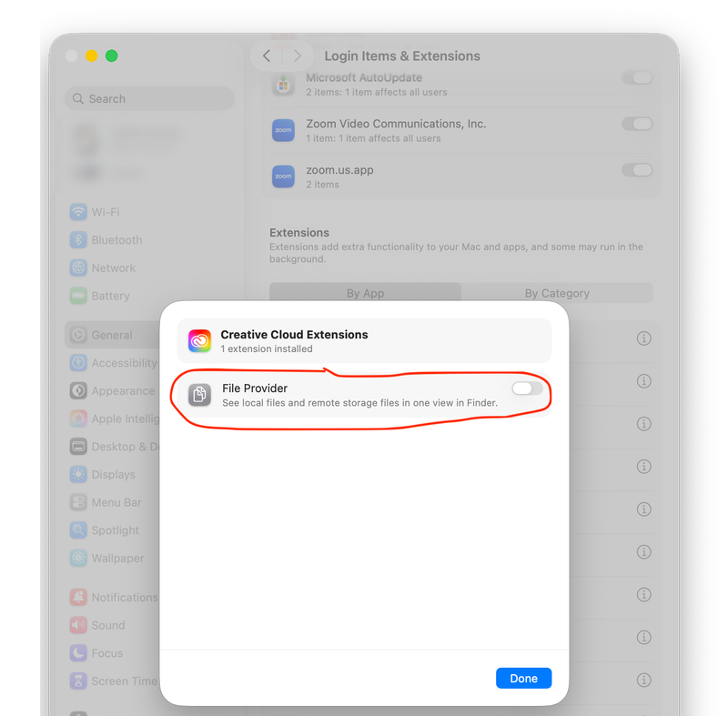The height and width of the screenshot is (716, 728).
Task: Open the zoom.us.app icon entry
Action: pos(283,176)
